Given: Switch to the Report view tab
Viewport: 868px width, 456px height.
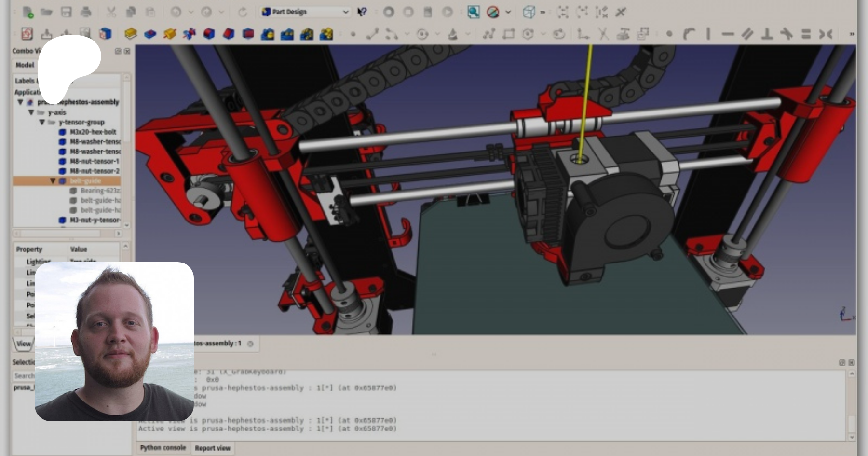Looking at the screenshot, I should (212, 448).
